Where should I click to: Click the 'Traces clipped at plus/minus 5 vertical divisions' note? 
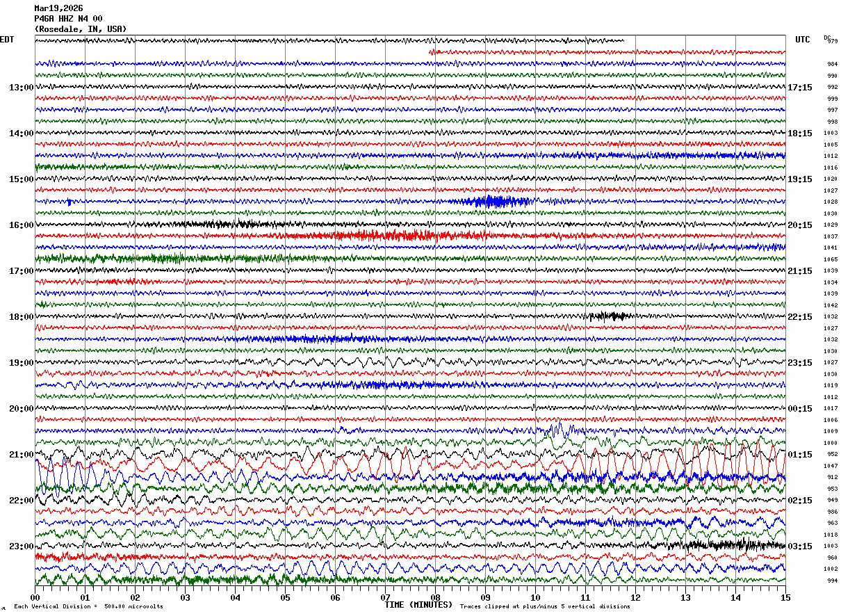click(x=545, y=607)
